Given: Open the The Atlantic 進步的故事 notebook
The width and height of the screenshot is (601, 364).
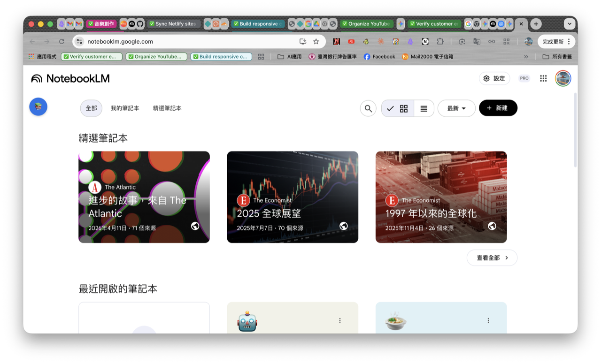Looking at the screenshot, I should (x=144, y=197).
